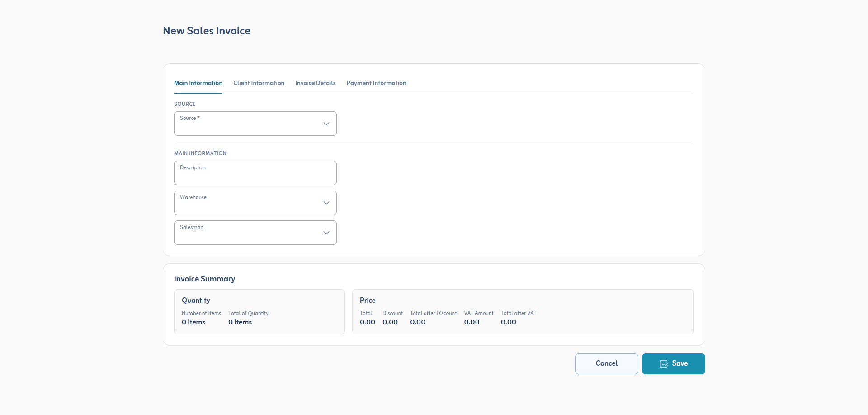Open the Warehouse dropdown field
This screenshot has width=868, height=415.
(255, 203)
